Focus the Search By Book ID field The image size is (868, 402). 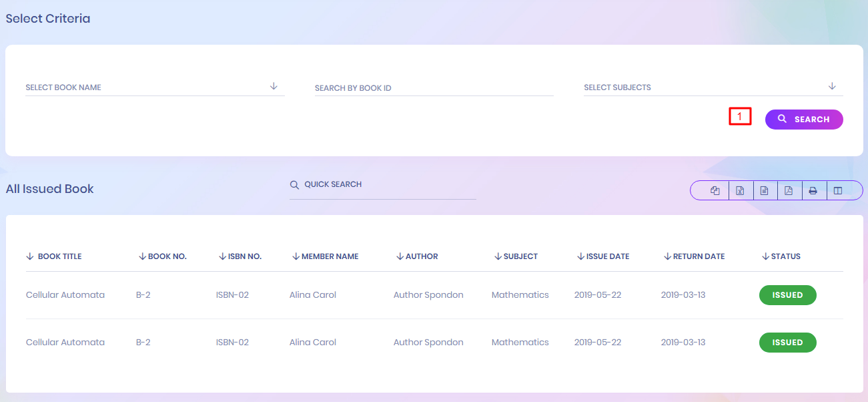[434, 88]
